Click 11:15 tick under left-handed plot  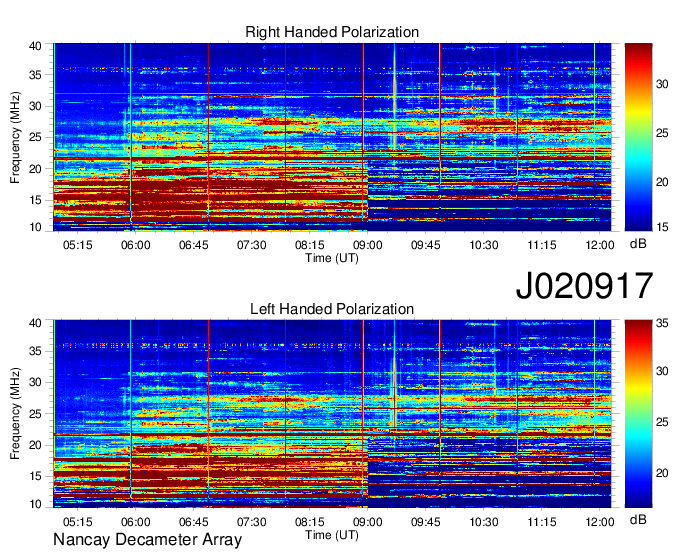(542, 522)
